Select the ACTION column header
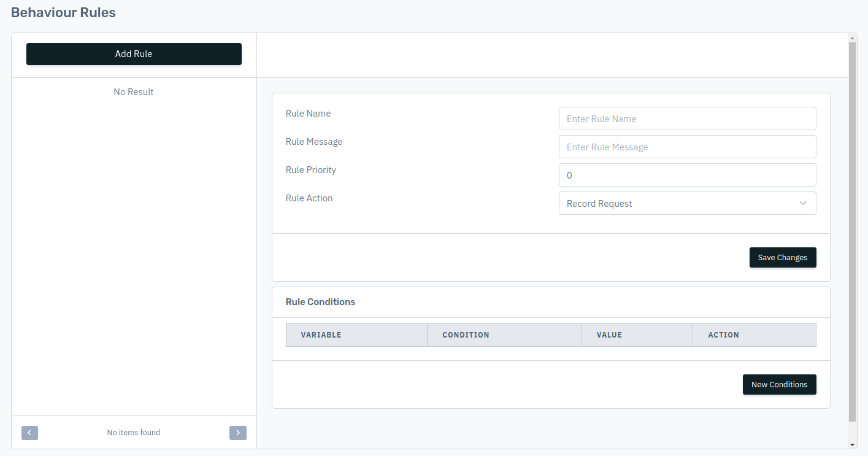Viewport: 868px width, 456px height. point(755,335)
